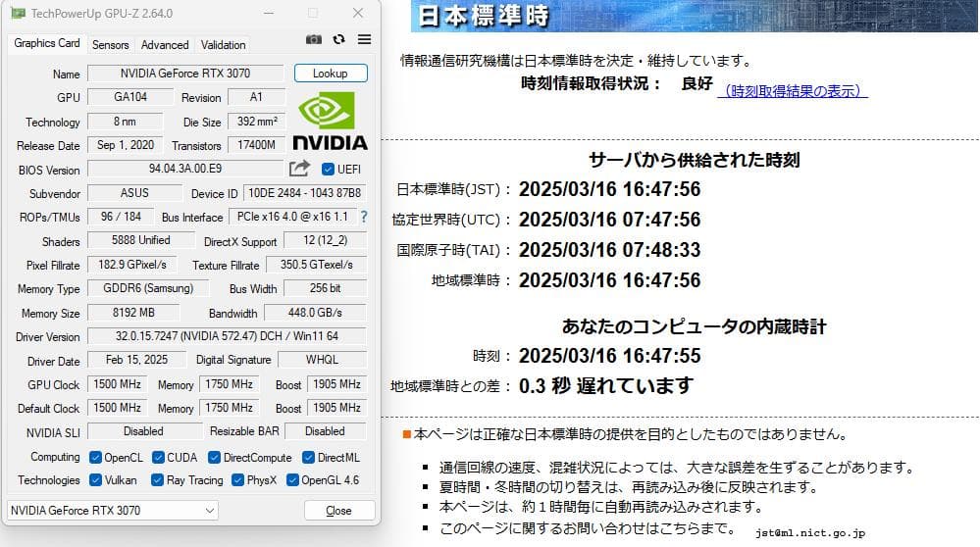Click the TAI time 2025/03/16 07:48:33
Screen dimensions: 980x547
(x=609, y=250)
